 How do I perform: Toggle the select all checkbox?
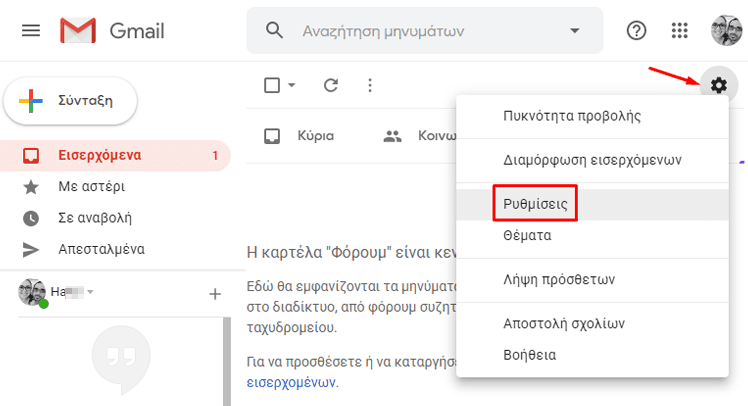point(272,85)
